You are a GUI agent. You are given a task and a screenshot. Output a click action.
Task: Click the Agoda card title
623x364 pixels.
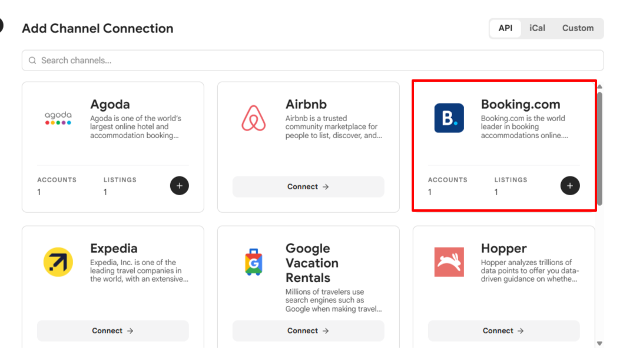click(110, 104)
